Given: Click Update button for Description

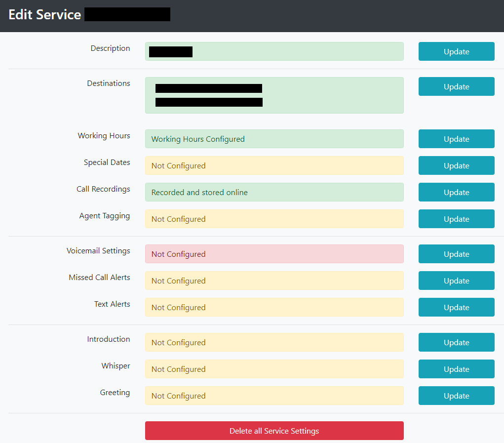Looking at the screenshot, I should (456, 51).
